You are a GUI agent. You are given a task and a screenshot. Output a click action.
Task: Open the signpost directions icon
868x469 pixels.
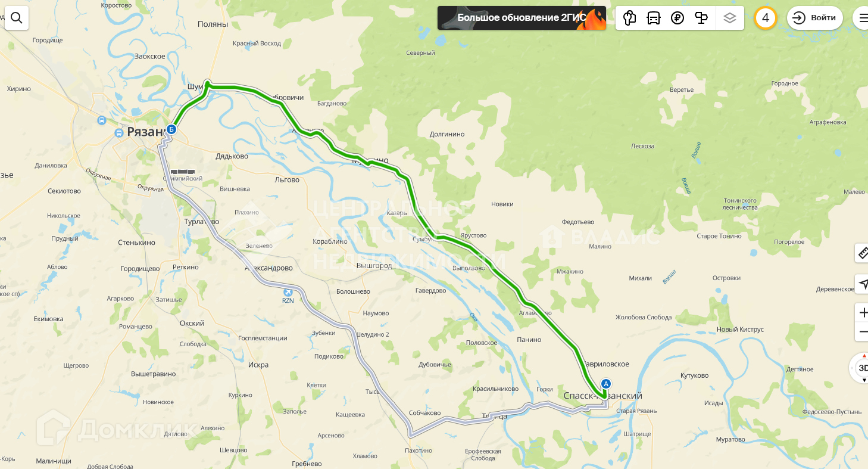coord(701,18)
